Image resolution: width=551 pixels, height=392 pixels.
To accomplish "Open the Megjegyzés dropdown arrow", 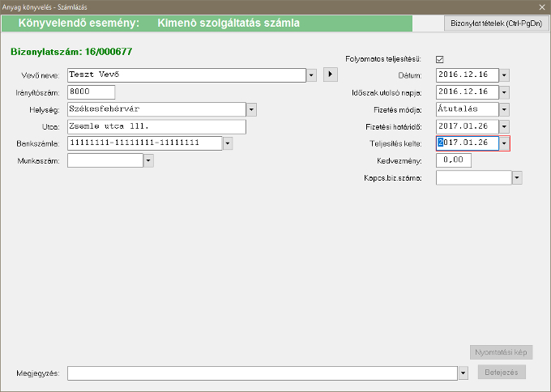I will (463, 373).
